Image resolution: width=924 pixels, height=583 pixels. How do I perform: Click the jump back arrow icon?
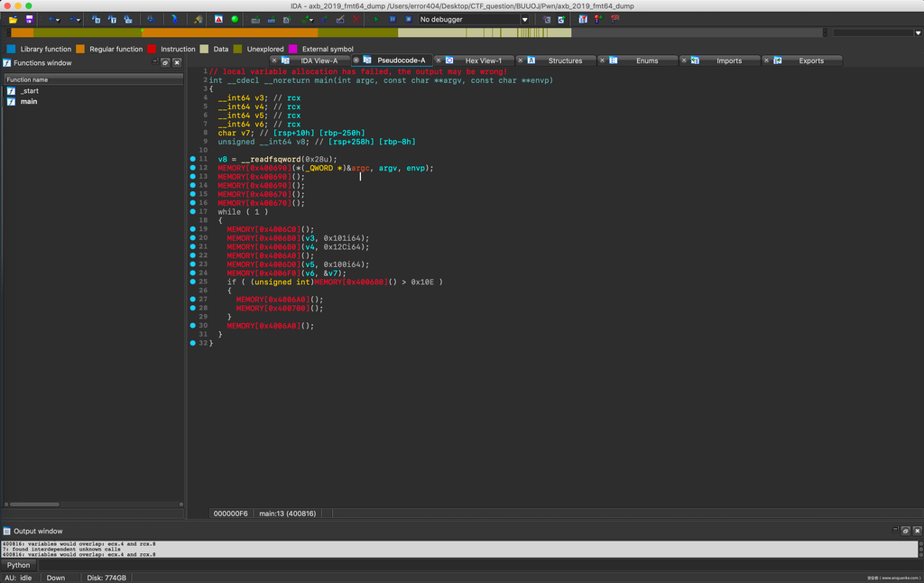coord(52,19)
